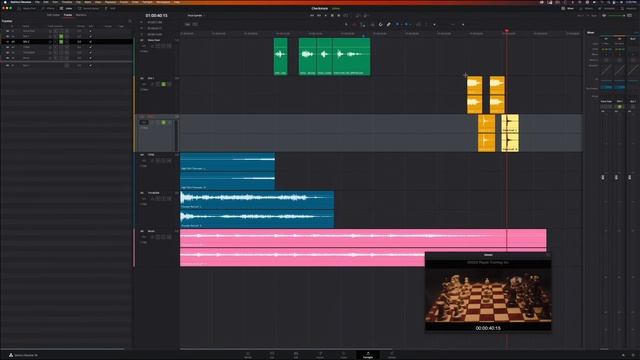The width and height of the screenshot is (640, 360).
Task: Hide Music track via eye icon
Action: pos(7,58)
